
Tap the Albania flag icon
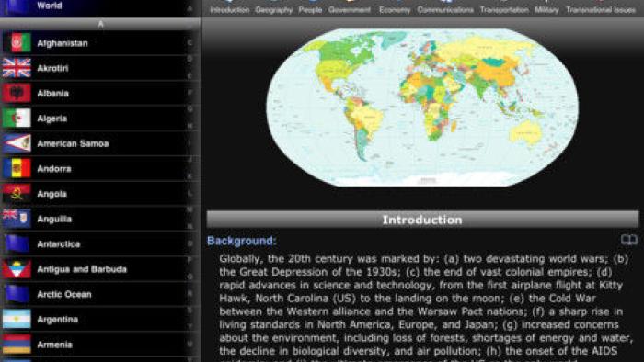coord(17,93)
